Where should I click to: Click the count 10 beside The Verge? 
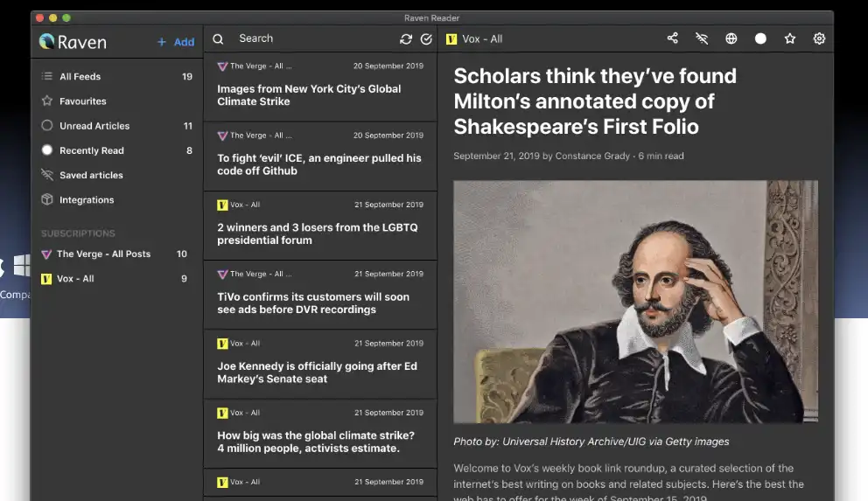pyautogui.click(x=182, y=254)
